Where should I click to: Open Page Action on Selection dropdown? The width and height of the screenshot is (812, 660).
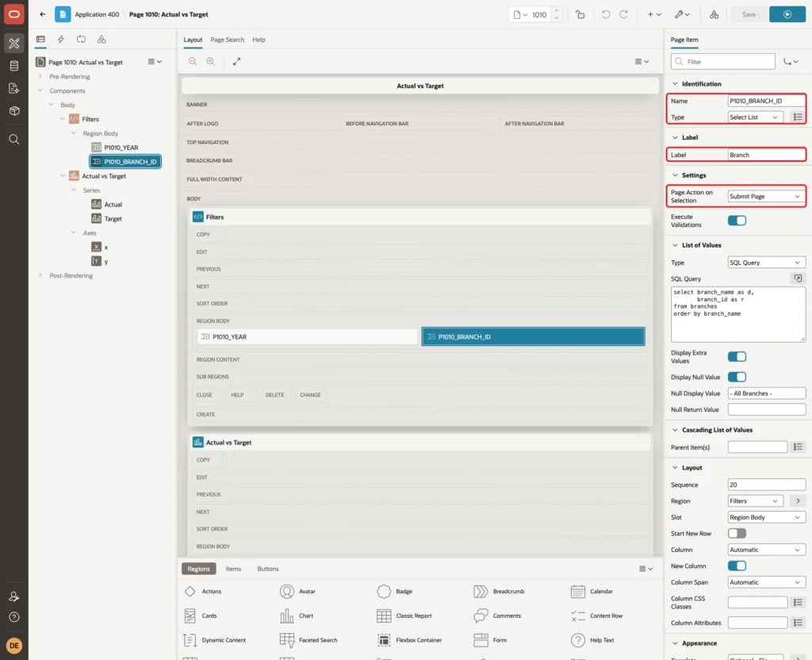767,197
